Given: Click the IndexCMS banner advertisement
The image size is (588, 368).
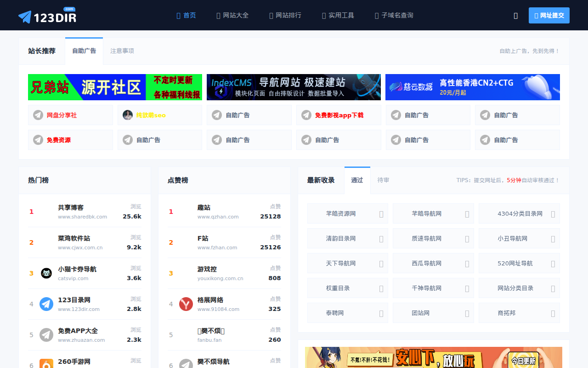Looking at the screenshot, I should tap(294, 87).
